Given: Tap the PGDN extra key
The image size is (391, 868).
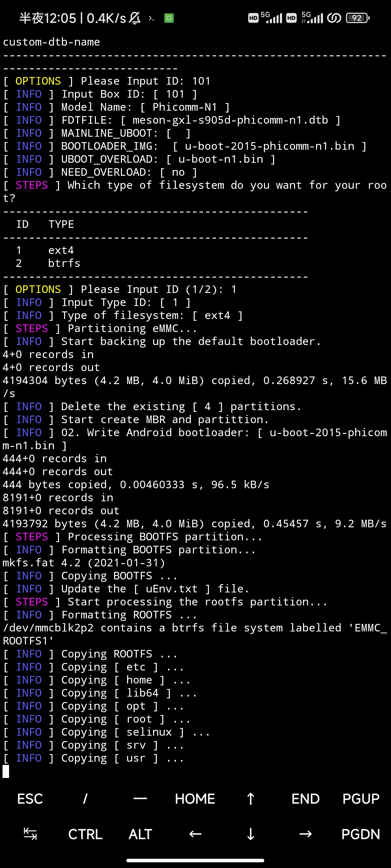Looking at the screenshot, I should click(361, 834).
